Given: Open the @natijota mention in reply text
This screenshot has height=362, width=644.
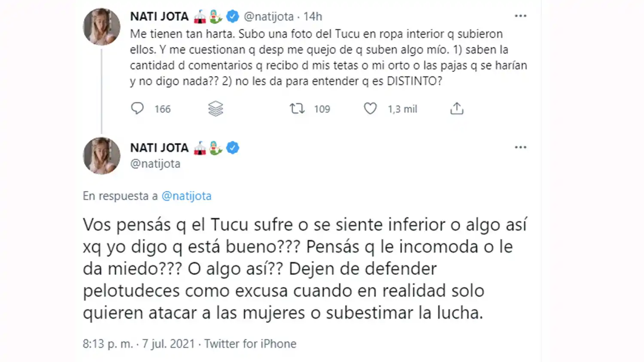Looking at the screenshot, I should pos(186,196).
